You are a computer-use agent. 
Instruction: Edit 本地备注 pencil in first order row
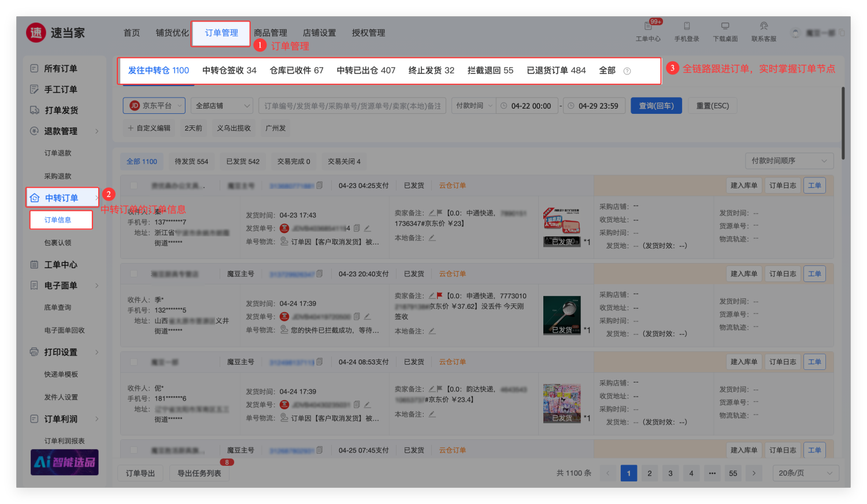(432, 238)
